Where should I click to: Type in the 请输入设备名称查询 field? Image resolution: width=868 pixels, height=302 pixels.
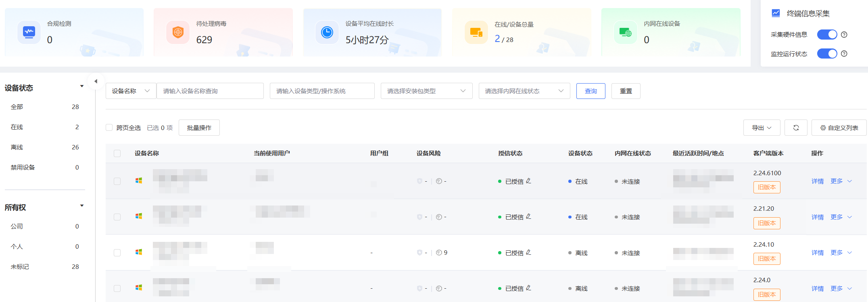click(210, 91)
